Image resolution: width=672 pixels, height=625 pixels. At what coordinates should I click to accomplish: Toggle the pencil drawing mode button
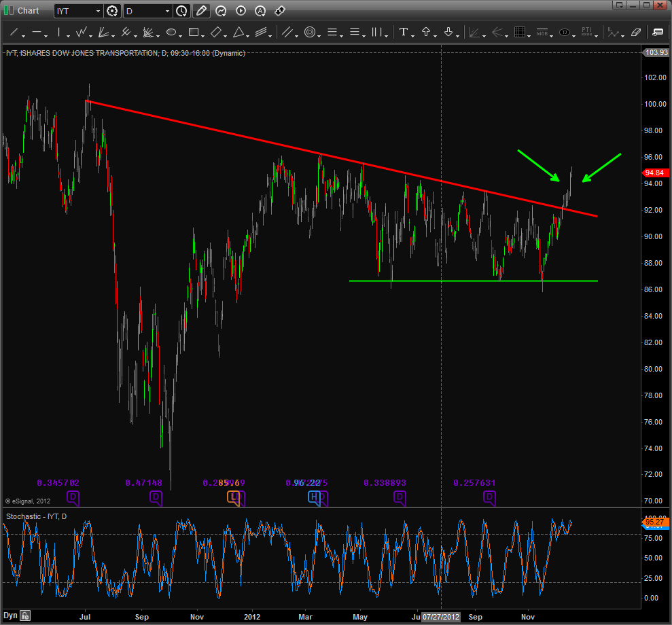pos(201,11)
